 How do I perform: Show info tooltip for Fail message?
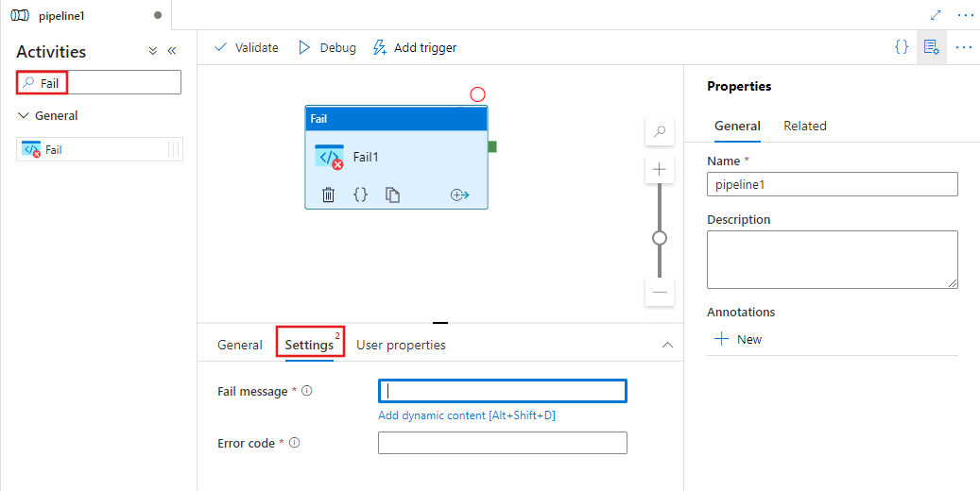tap(307, 391)
